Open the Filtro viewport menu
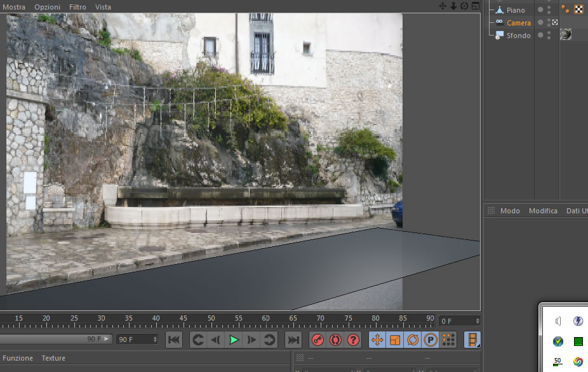Viewport: 588px width, 372px height. coord(77,7)
